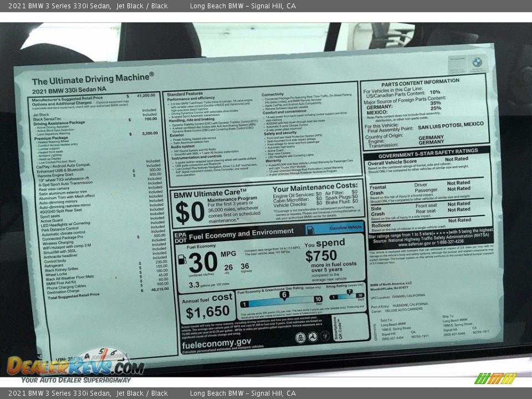Click the 'Sold To:' dealer address block
532x399 pixels.
tap(405, 329)
